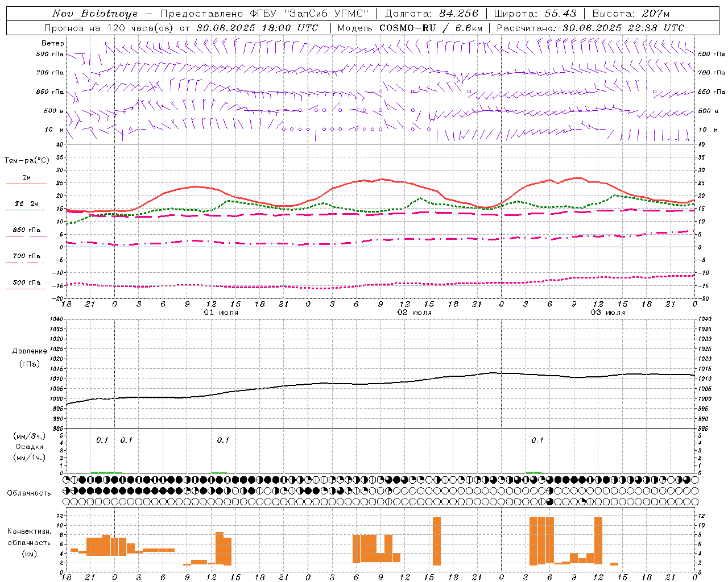Click the station name Nov_Bolotnoye
728x582 pixels.
pos(95,14)
